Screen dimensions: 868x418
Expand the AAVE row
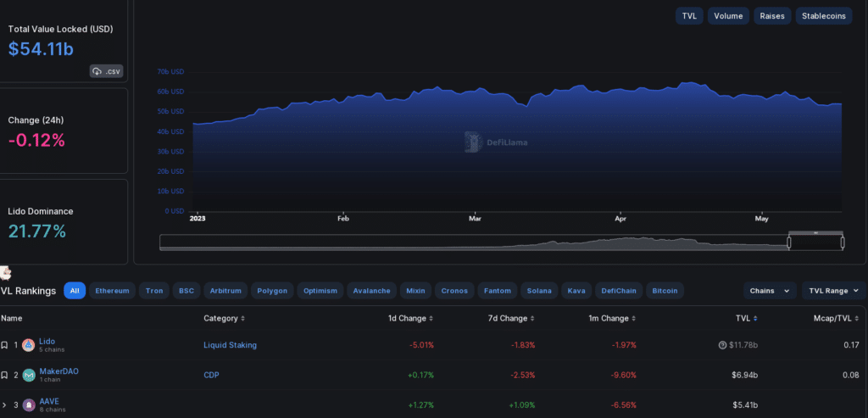tap(4, 404)
